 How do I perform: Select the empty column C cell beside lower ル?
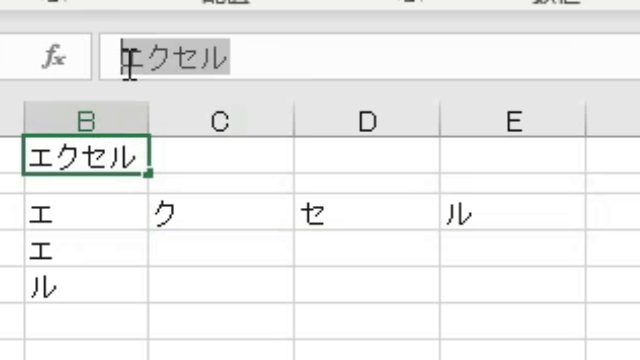pos(221,285)
